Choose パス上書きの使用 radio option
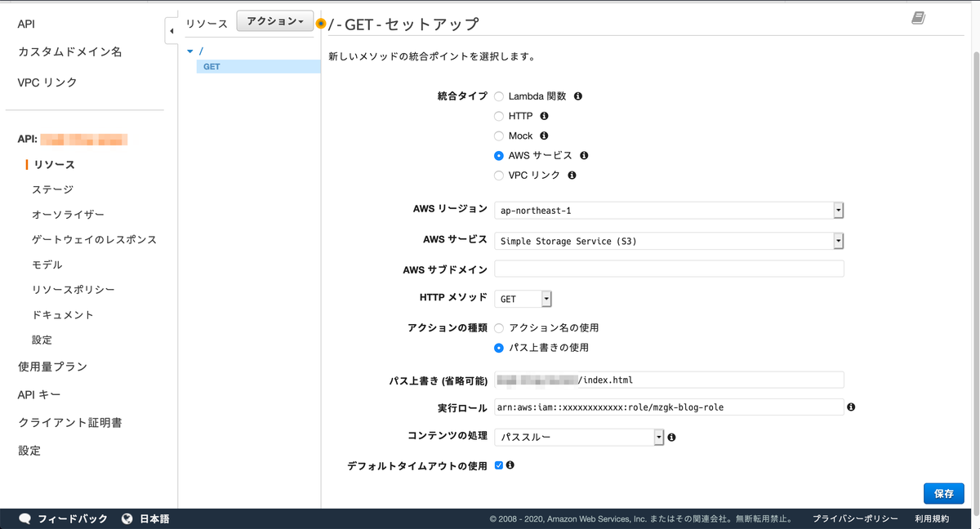980x529 pixels. [499, 348]
